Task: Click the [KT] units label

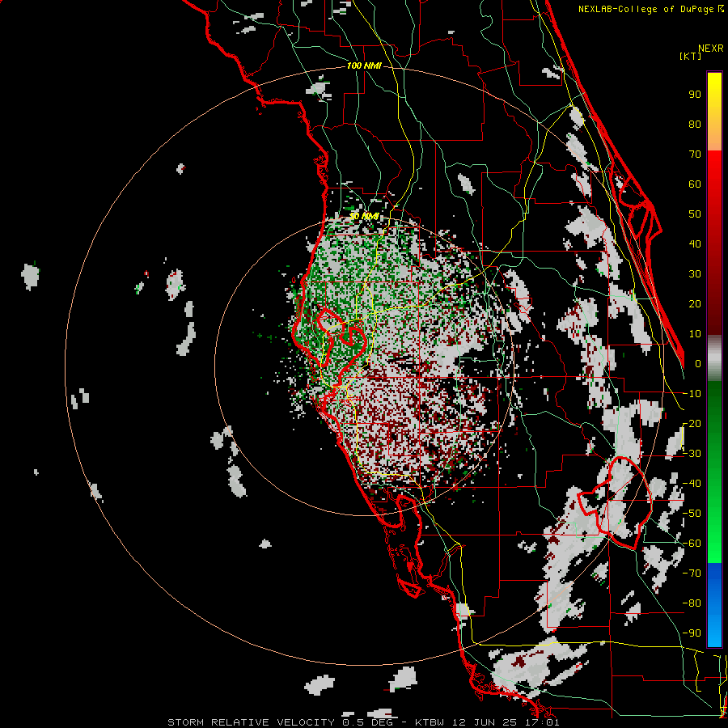Action: tap(691, 56)
